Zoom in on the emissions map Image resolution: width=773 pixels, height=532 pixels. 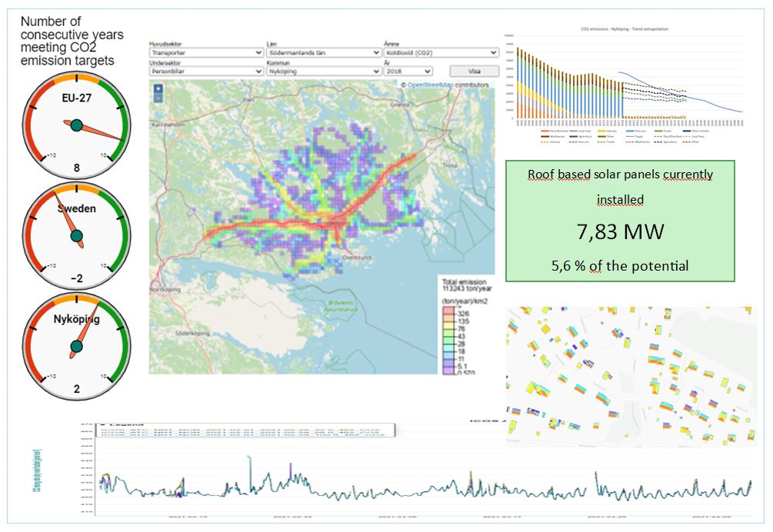(x=158, y=88)
